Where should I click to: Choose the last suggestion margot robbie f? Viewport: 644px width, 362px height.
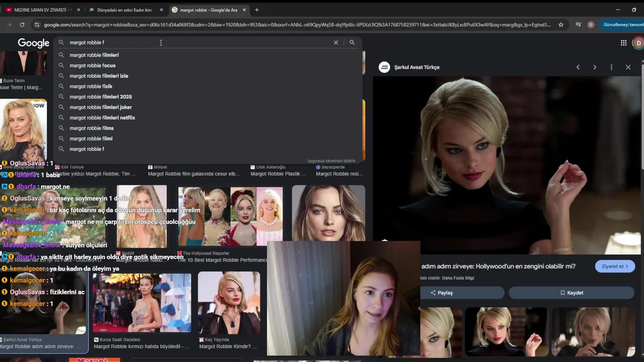click(87, 149)
